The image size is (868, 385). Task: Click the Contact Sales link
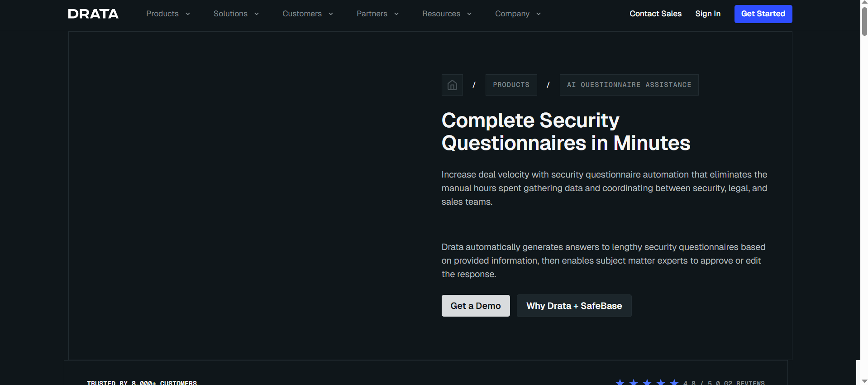click(655, 14)
